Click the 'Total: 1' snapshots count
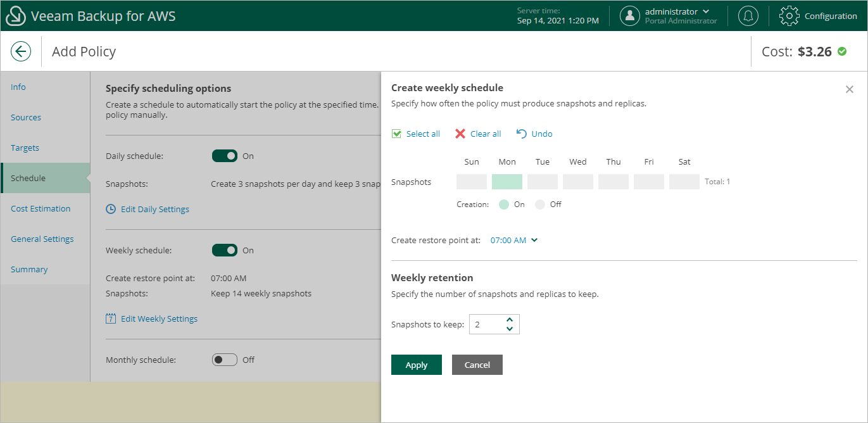This screenshot has height=423, width=868. pyautogui.click(x=717, y=182)
